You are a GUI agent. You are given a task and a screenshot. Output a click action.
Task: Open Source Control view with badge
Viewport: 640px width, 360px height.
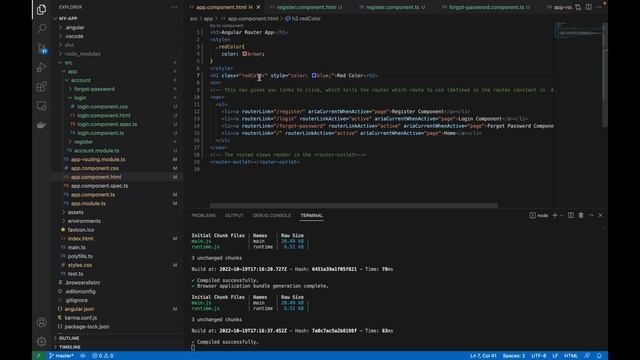[41, 48]
